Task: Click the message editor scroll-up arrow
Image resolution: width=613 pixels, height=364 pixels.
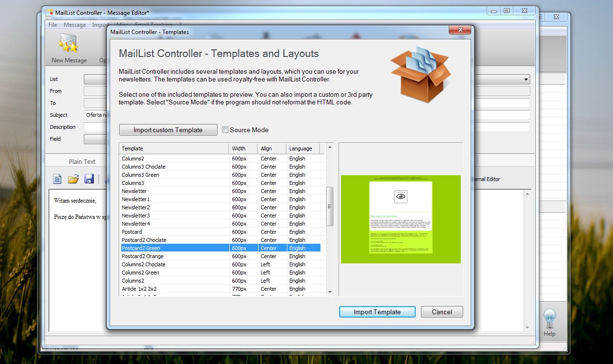Action: 528,194
